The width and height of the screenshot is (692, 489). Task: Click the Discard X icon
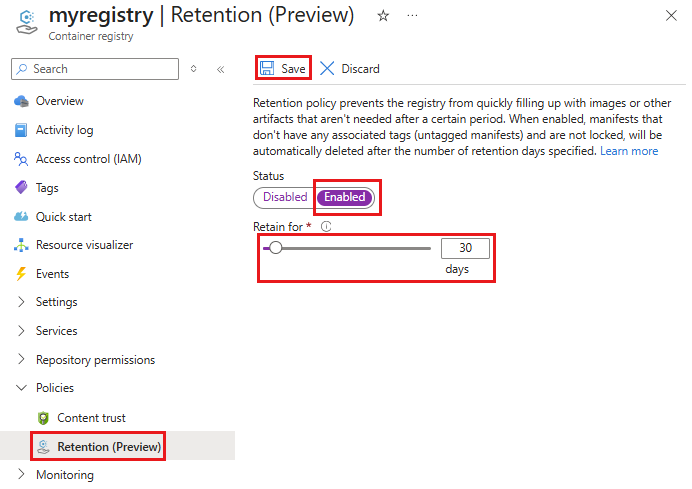327,68
